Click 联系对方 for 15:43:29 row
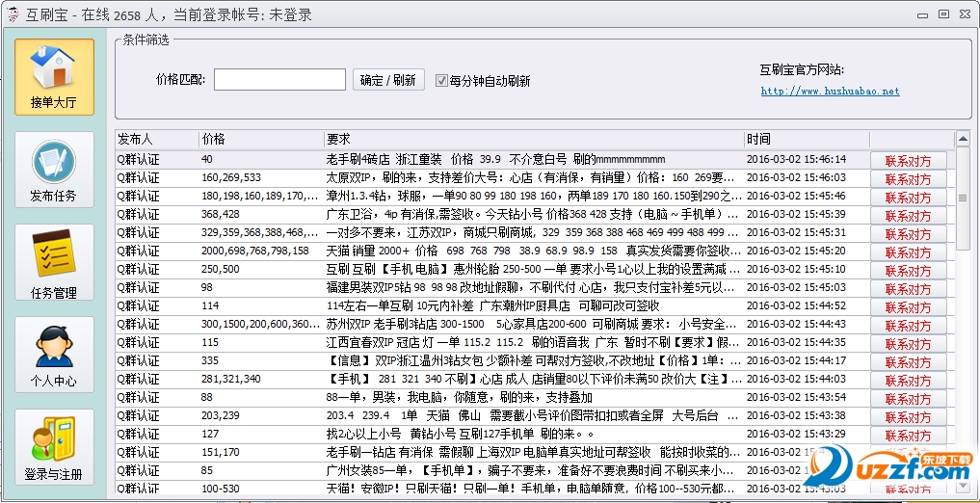 click(908, 436)
